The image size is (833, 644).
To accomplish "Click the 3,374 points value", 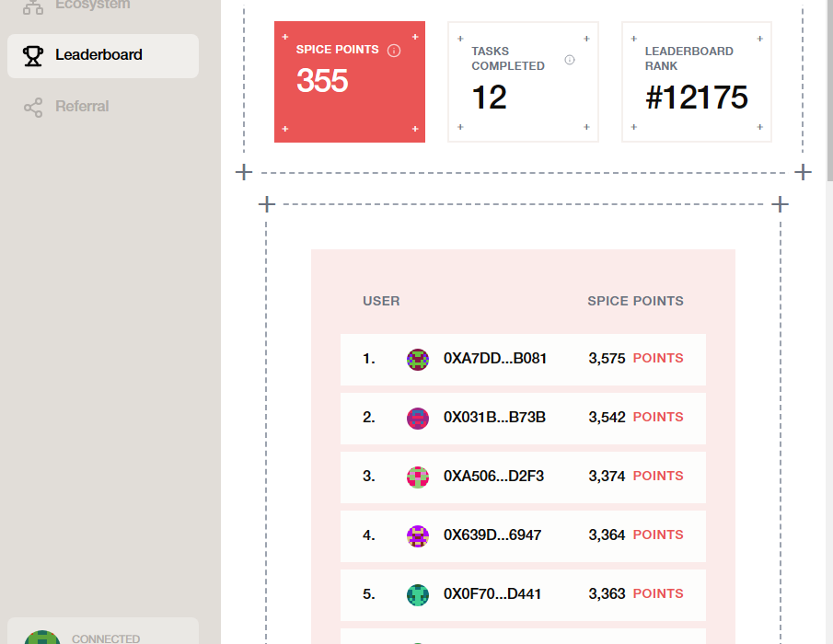I will 607,477.
